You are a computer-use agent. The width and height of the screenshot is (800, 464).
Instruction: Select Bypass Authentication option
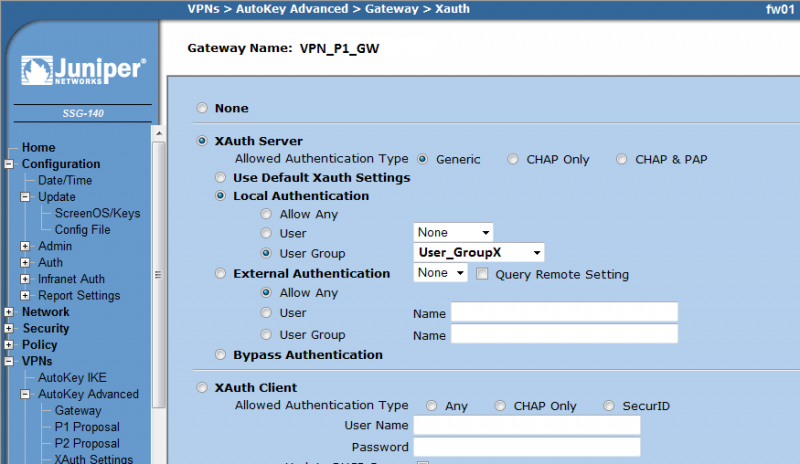click(220, 355)
